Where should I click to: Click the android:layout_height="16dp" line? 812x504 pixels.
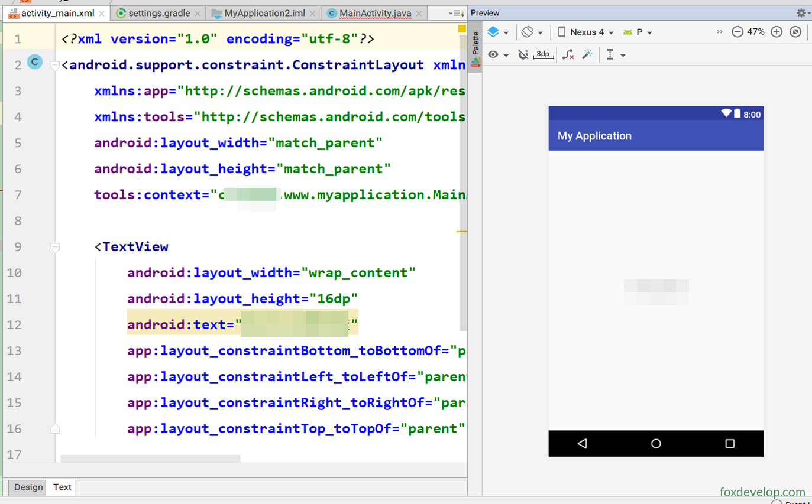pyautogui.click(x=242, y=298)
